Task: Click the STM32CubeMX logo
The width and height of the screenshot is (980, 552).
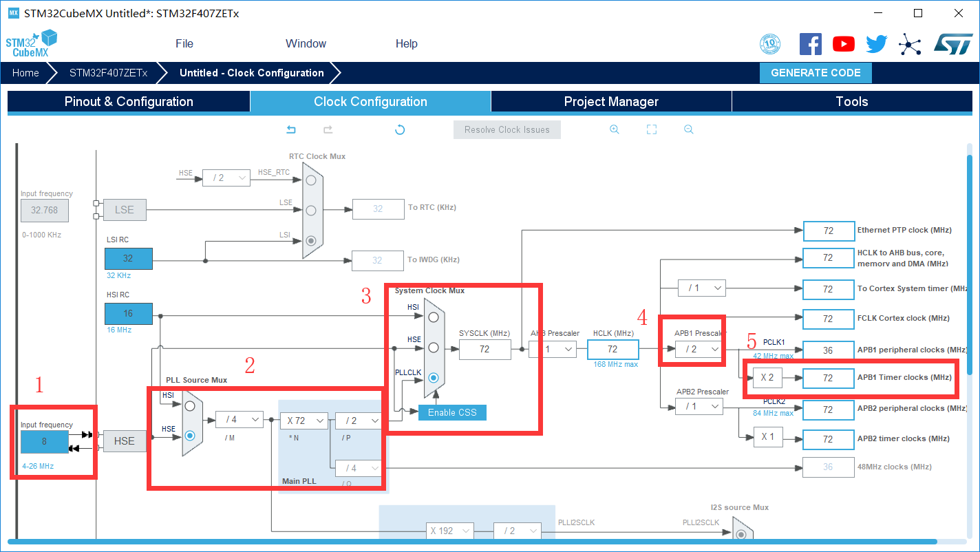Action: tap(31, 43)
